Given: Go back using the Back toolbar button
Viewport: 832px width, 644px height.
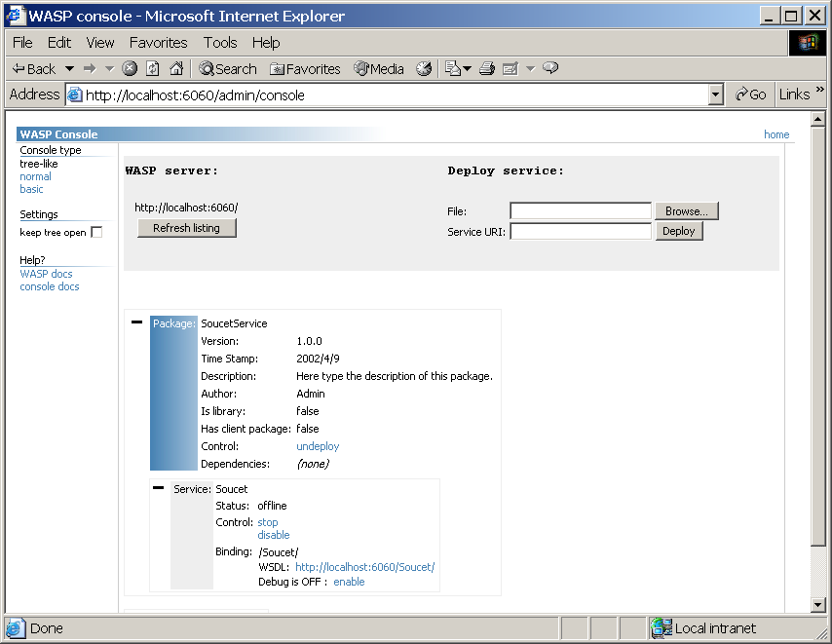Looking at the screenshot, I should tap(34, 69).
